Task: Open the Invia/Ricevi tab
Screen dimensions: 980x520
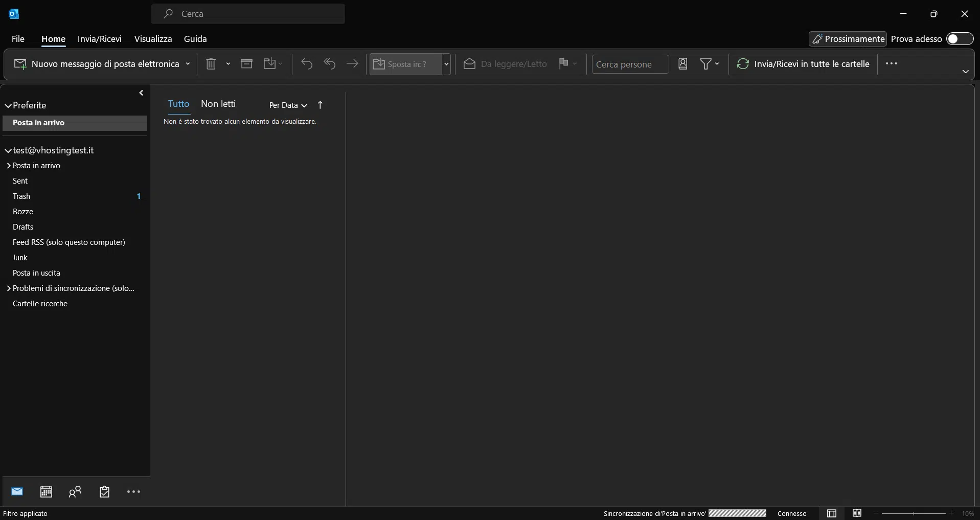Action: coord(100,39)
